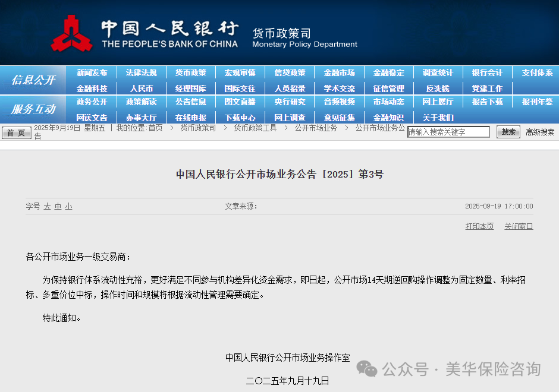The width and height of the screenshot is (559, 392).
Task: Click the 打印本页 print page link
Action: 479,226
